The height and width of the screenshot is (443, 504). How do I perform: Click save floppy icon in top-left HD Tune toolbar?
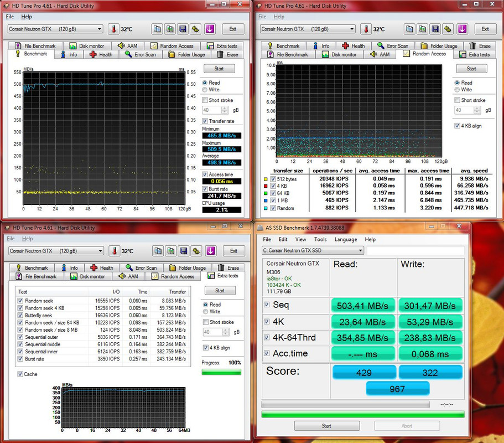tap(183, 29)
